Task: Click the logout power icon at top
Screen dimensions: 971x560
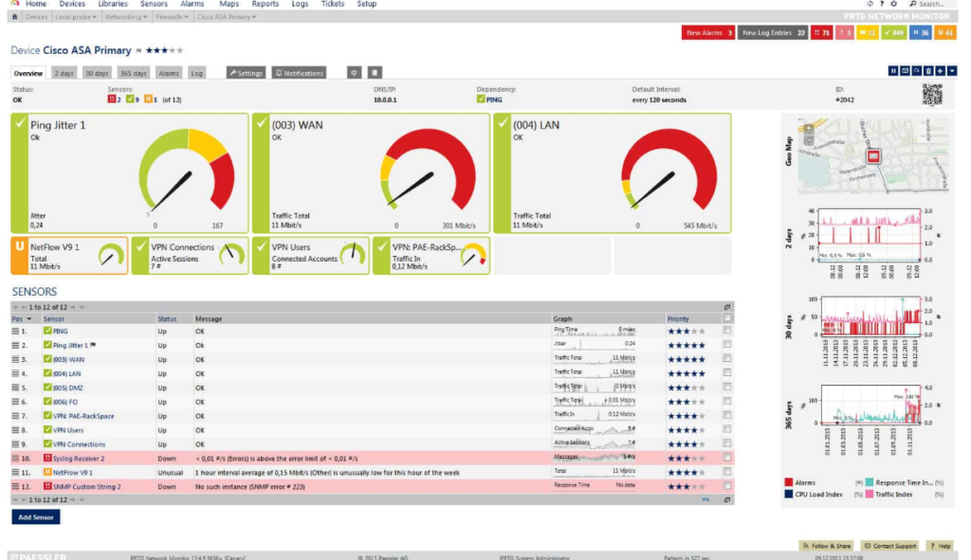Action: tap(894, 4)
